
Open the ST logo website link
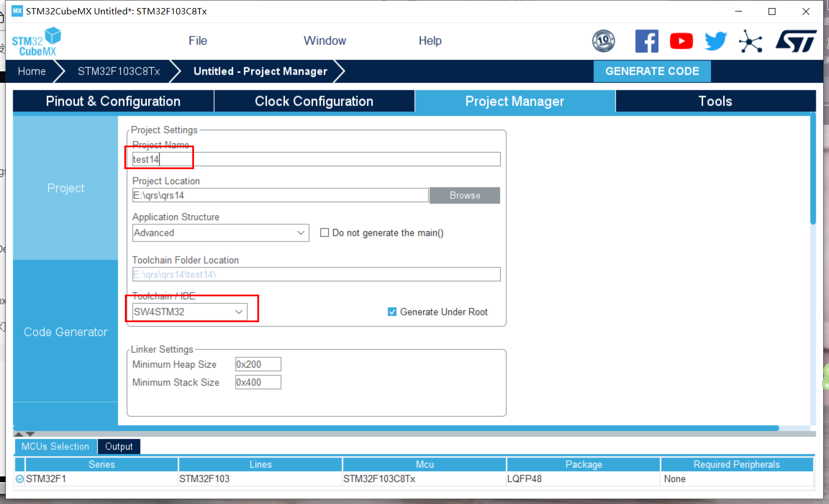click(x=796, y=41)
